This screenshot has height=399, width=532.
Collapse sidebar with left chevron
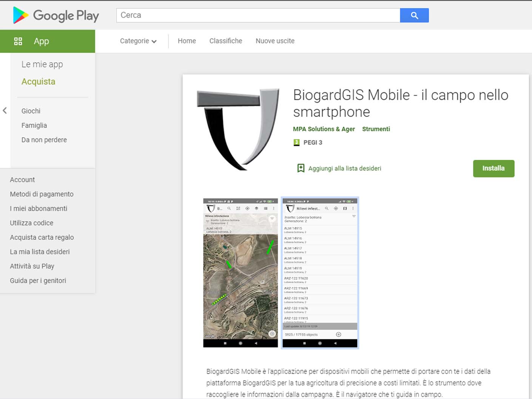tap(5, 110)
